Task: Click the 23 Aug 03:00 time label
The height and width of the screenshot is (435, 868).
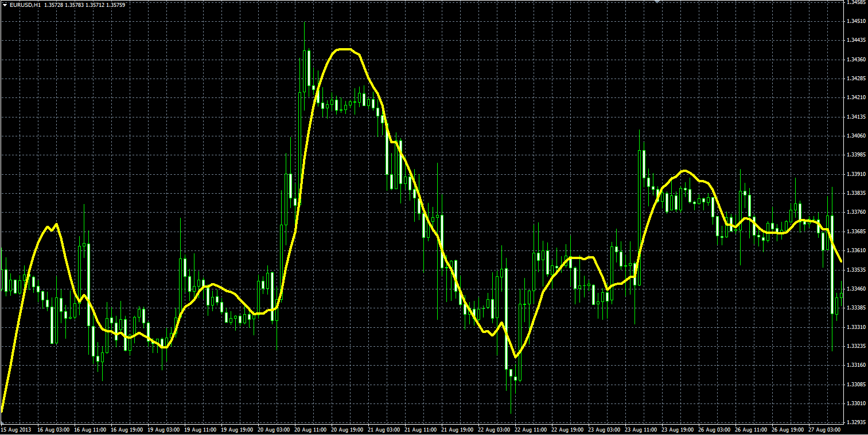Action: (x=605, y=429)
